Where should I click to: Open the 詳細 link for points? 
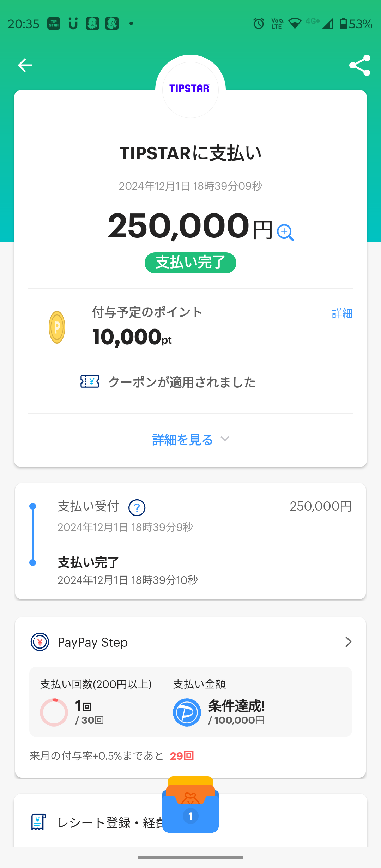point(342,313)
